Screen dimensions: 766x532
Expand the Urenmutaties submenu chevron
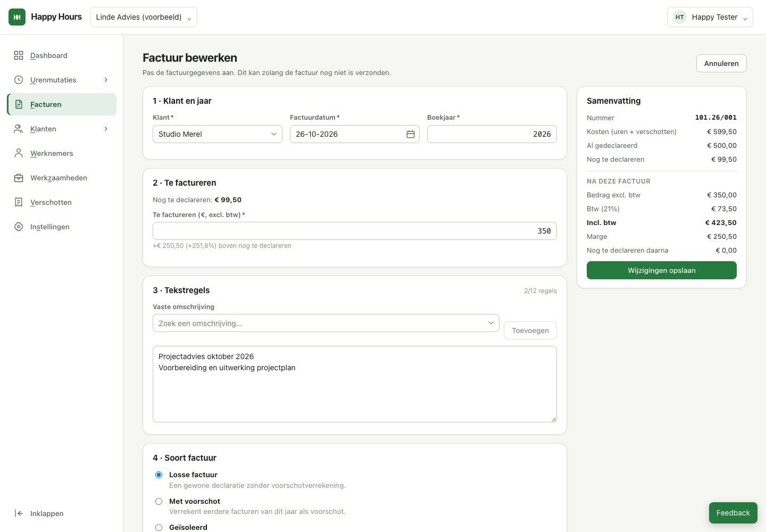106,80
